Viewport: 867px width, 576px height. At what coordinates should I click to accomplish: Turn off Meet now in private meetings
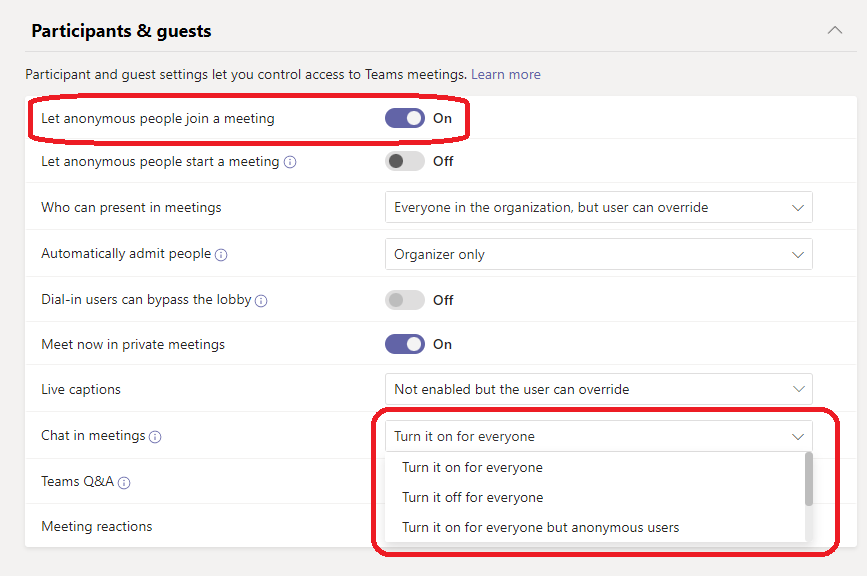405,344
